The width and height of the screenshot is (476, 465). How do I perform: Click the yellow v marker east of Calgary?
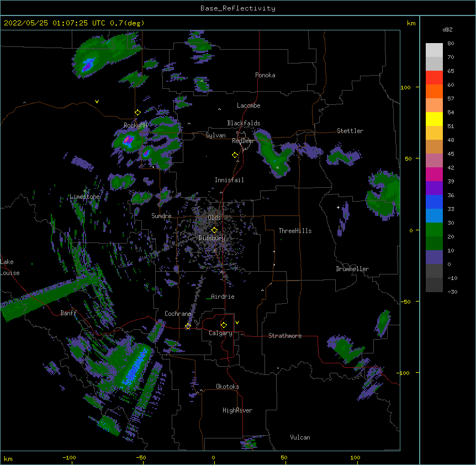point(237,323)
